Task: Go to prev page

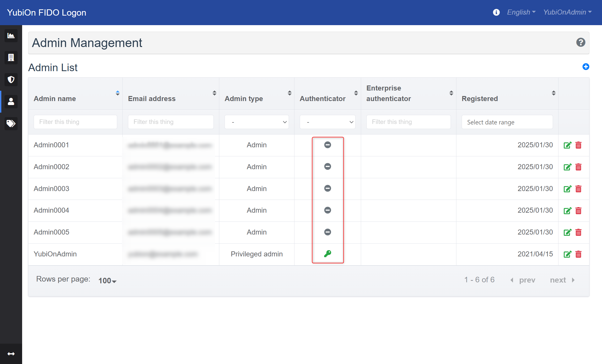Action: pyautogui.click(x=523, y=280)
